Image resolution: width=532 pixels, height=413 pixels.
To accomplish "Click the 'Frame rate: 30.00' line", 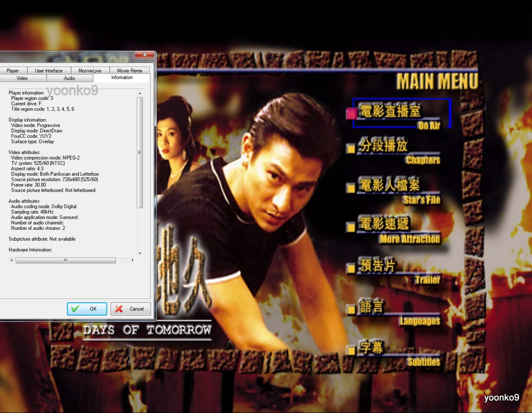I will point(29,185).
